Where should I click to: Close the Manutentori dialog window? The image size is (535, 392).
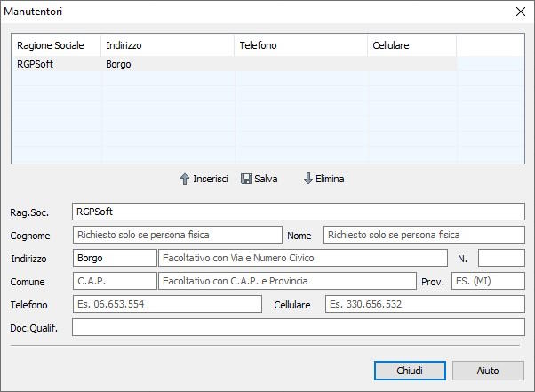pyautogui.click(x=521, y=12)
